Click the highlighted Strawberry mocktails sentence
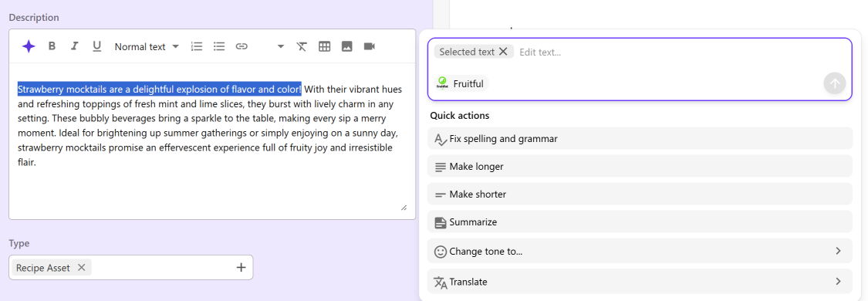 coord(160,89)
